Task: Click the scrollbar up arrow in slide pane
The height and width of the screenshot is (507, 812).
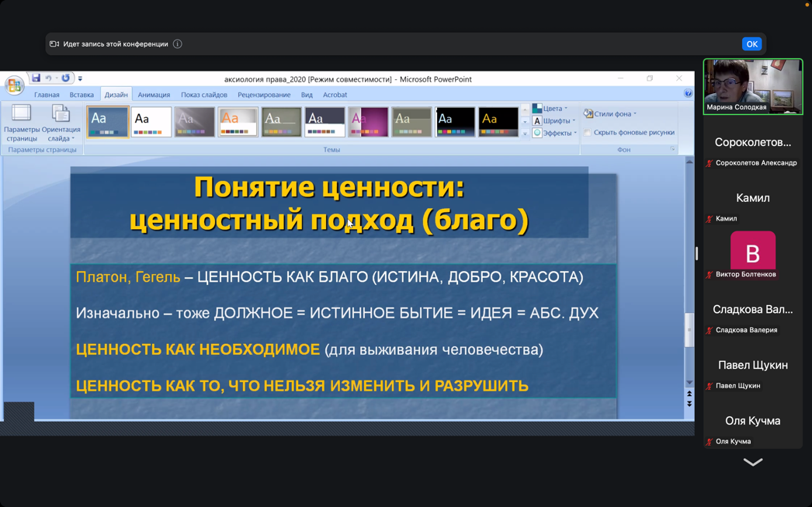Action: (689, 161)
